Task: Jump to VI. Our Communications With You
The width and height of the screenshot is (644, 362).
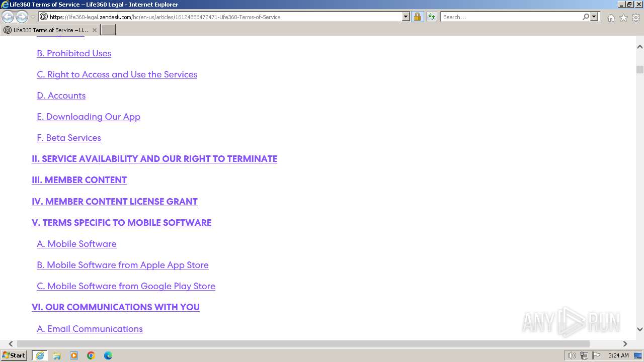Action: click(116, 307)
